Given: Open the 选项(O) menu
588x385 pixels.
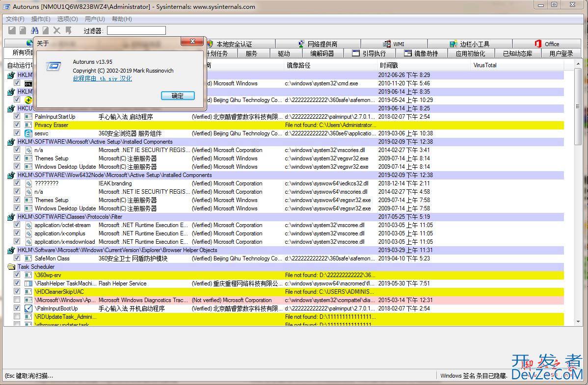Looking at the screenshot, I should click(68, 19).
